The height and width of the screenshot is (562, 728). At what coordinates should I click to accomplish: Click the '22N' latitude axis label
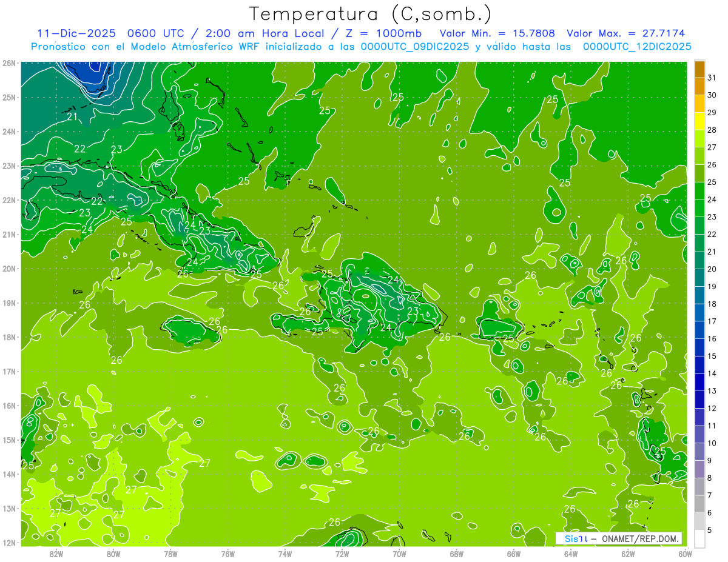pyautogui.click(x=8, y=200)
